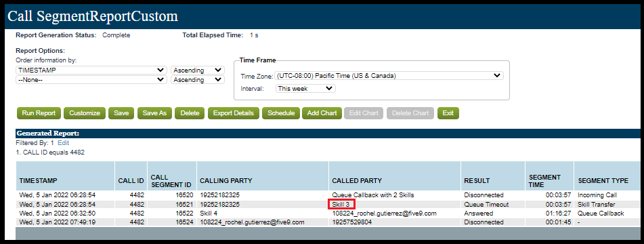Export Details of the report

[233, 113]
